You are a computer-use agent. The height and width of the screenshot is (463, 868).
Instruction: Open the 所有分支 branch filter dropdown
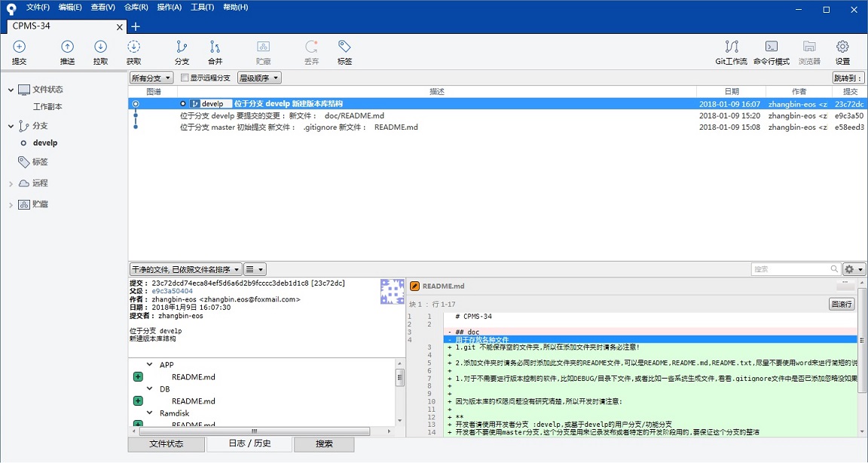click(x=151, y=78)
